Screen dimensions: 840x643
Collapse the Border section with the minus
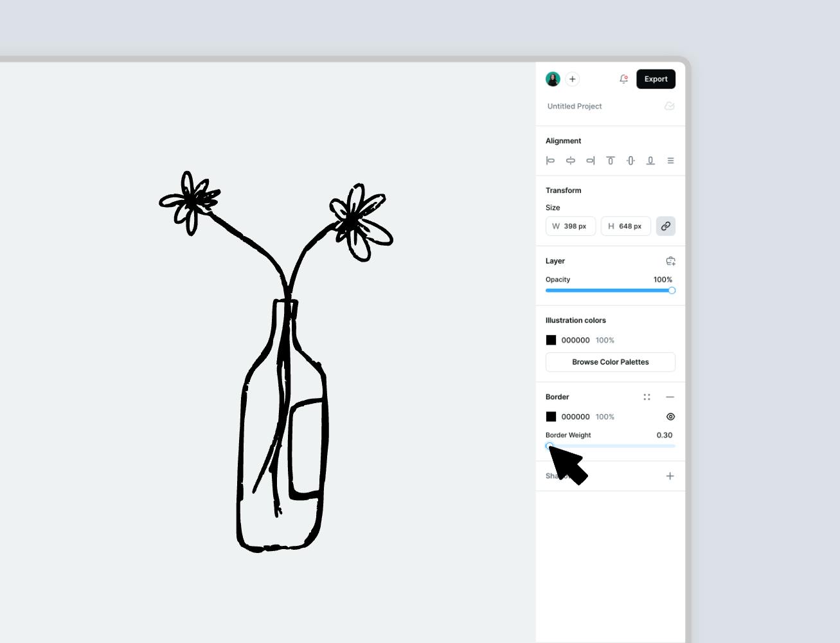pos(670,397)
